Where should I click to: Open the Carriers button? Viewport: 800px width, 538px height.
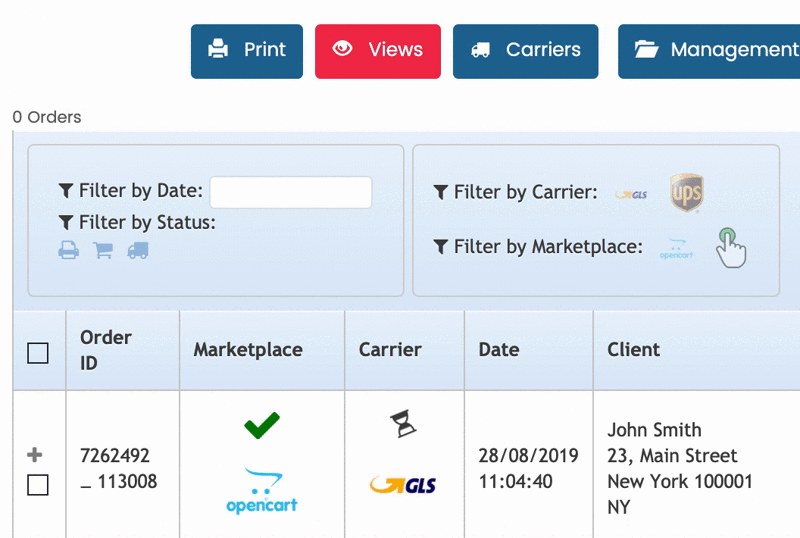pyautogui.click(x=526, y=52)
